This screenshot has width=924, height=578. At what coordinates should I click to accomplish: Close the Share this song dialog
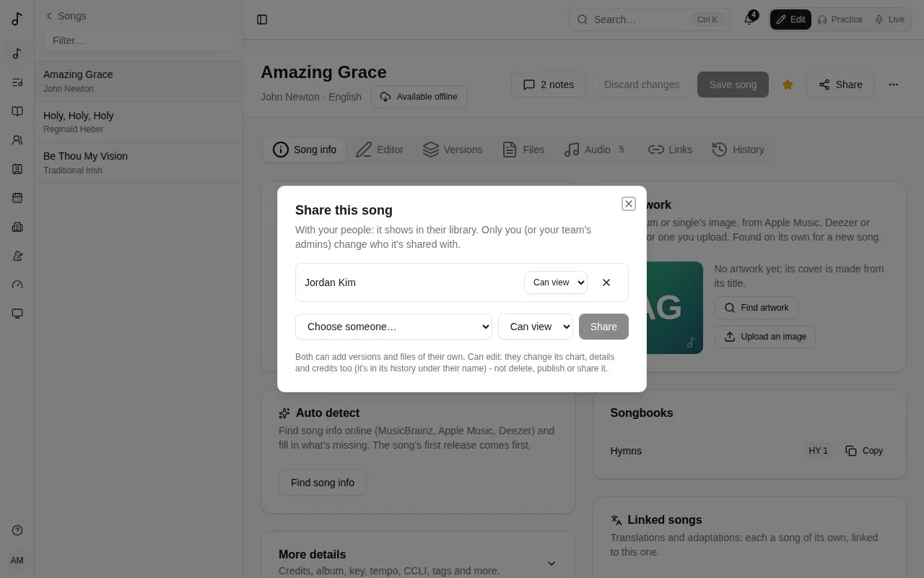click(629, 204)
